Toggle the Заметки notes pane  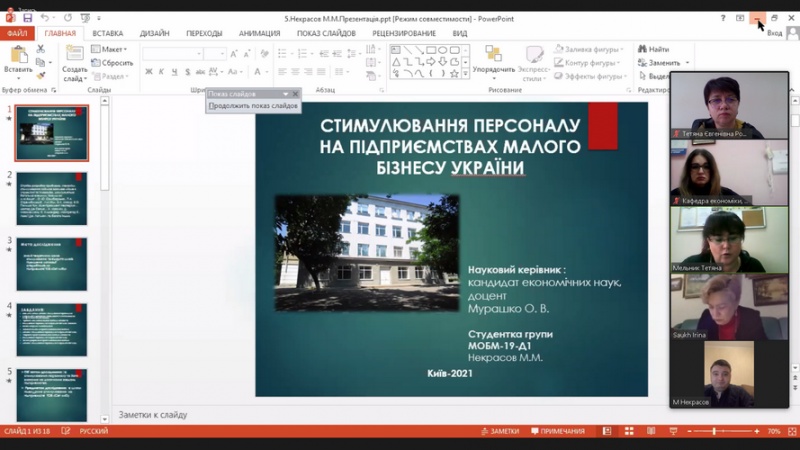tap(499, 431)
